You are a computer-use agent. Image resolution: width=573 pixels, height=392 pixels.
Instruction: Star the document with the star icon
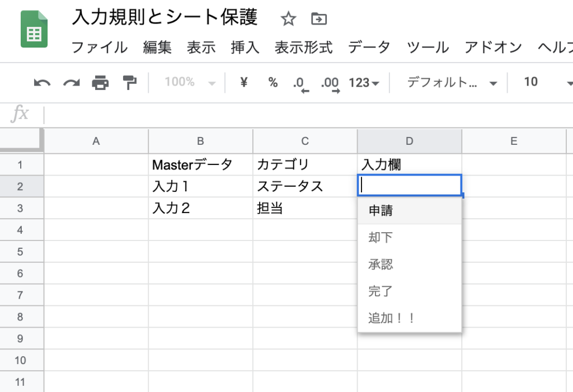tap(288, 18)
